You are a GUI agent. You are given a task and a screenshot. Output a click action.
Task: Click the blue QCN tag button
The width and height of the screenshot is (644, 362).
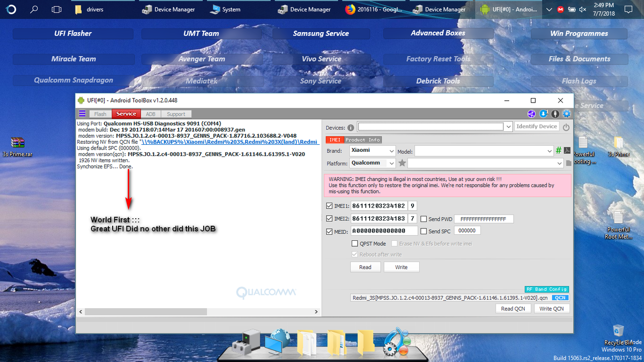(559, 298)
